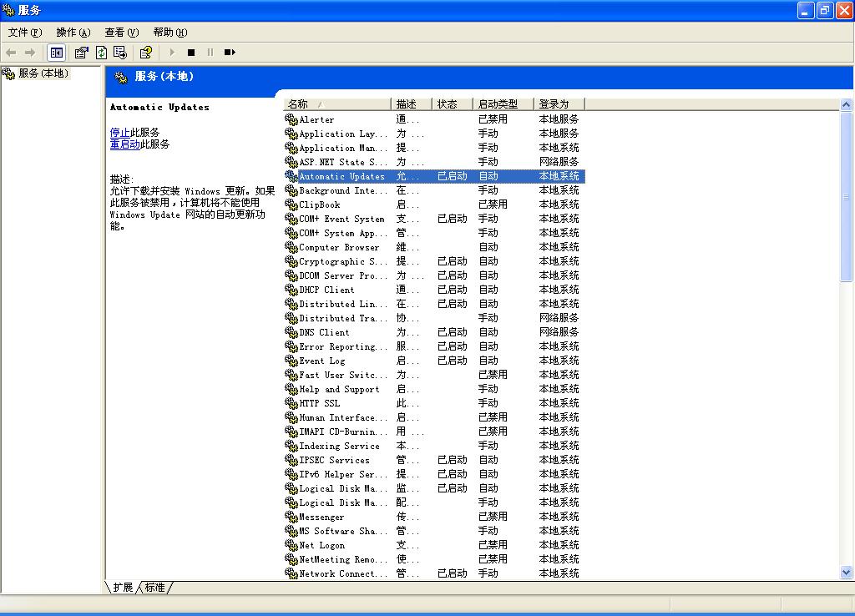This screenshot has height=616, width=855.
Task: Sort by the 描述 column header
Action: [412, 104]
